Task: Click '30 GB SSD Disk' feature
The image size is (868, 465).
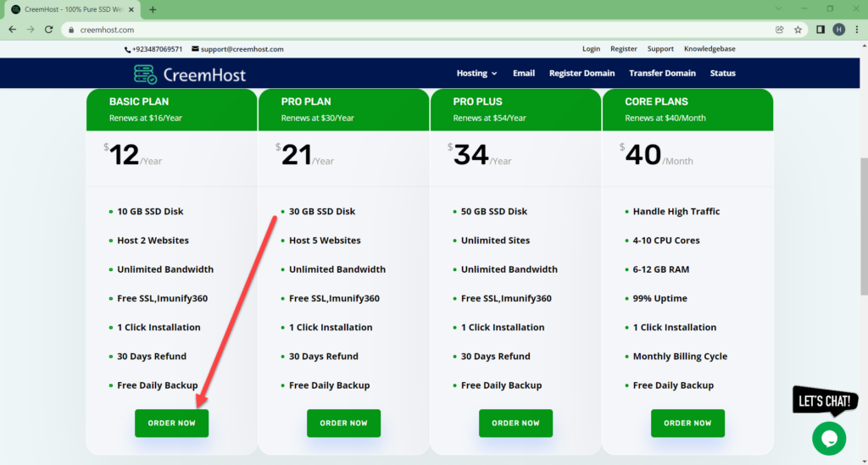Action: coord(322,211)
